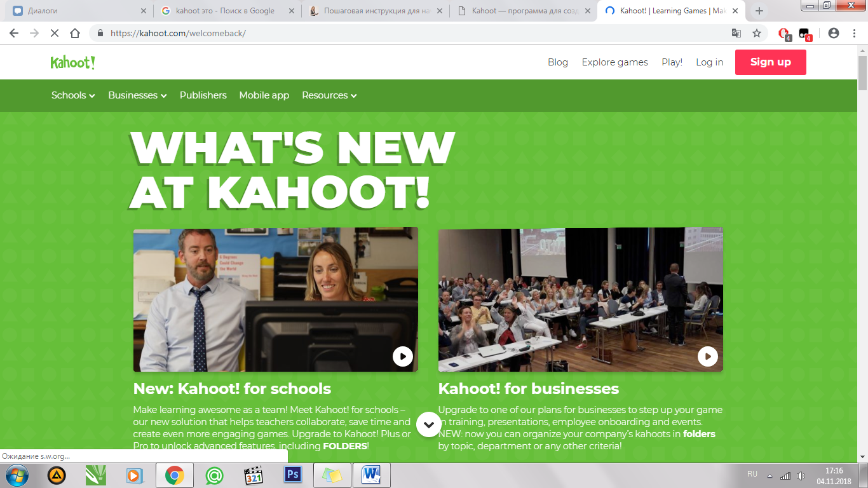Open the video player taskbar icon with orange play

pyautogui.click(x=135, y=475)
